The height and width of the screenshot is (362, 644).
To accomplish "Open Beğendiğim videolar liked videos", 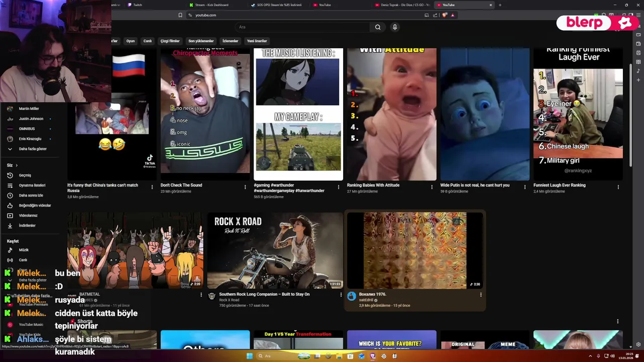I will tap(35, 206).
